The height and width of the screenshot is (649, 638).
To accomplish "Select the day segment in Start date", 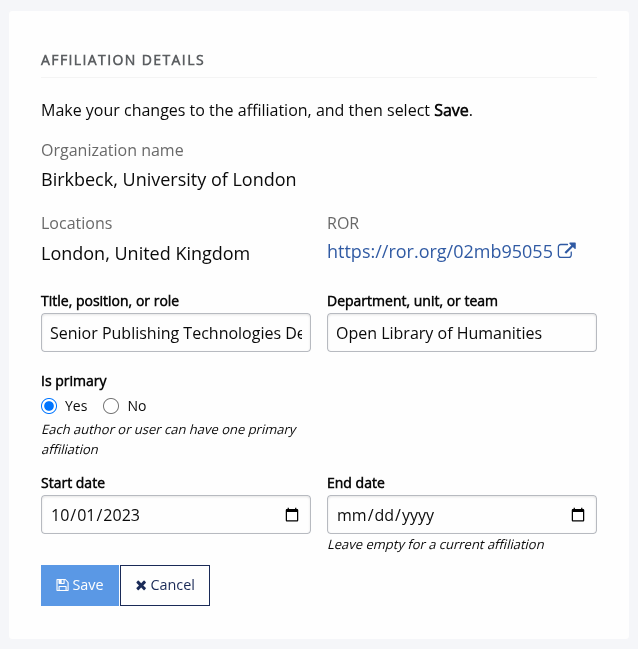I will pos(84,516).
